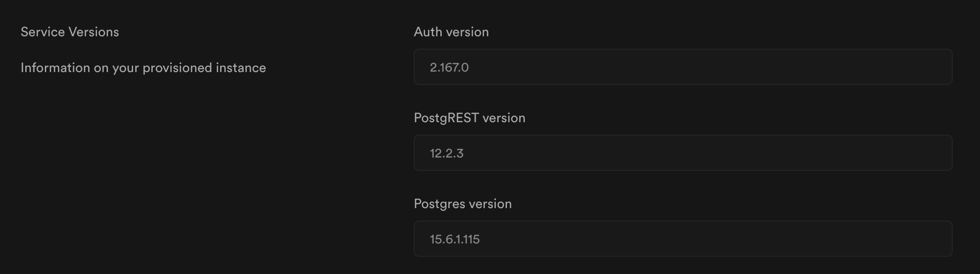Place cursor in the read-only PostgREST box
The image size is (980, 274).
[683, 153]
